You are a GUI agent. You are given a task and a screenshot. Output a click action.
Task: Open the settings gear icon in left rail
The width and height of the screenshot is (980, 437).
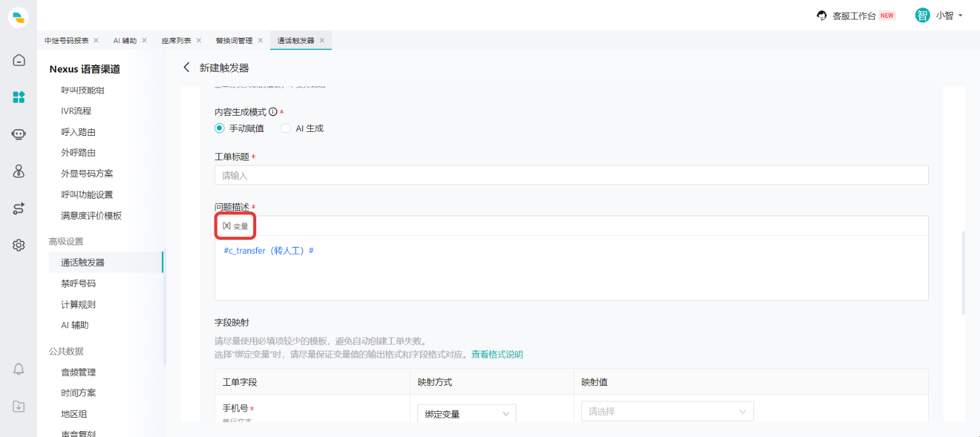point(19,245)
